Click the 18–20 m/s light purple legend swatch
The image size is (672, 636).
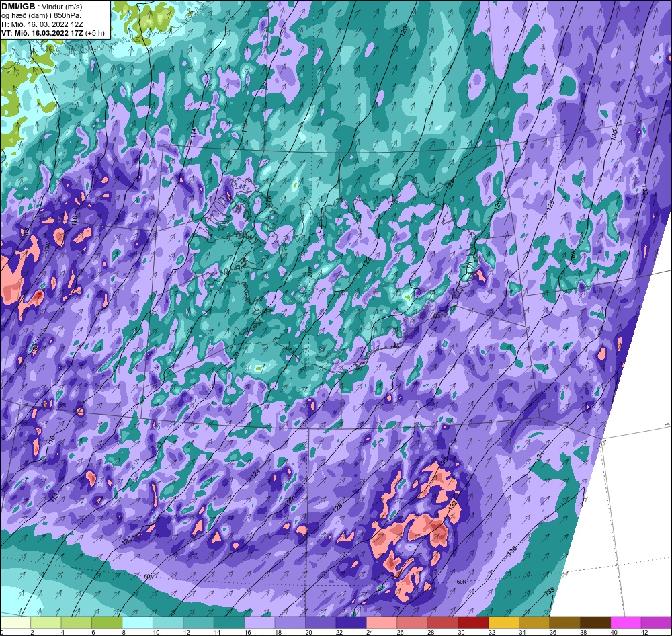click(x=290, y=623)
